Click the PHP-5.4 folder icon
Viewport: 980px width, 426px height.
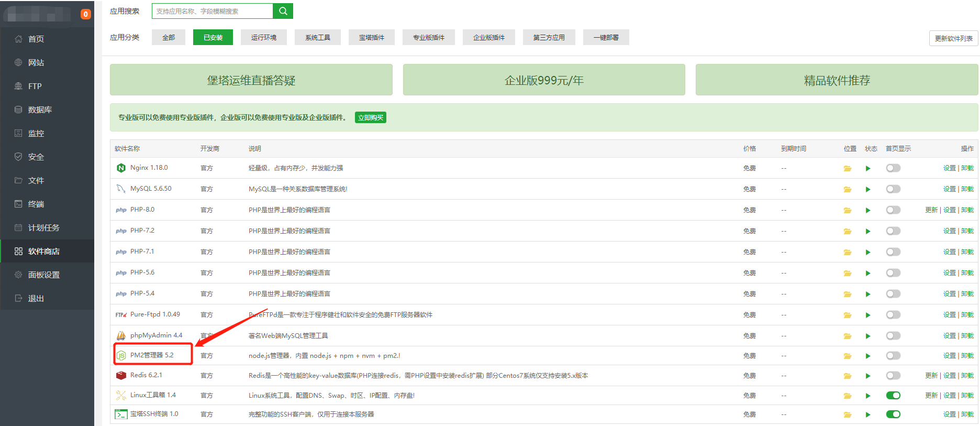coord(847,294)
